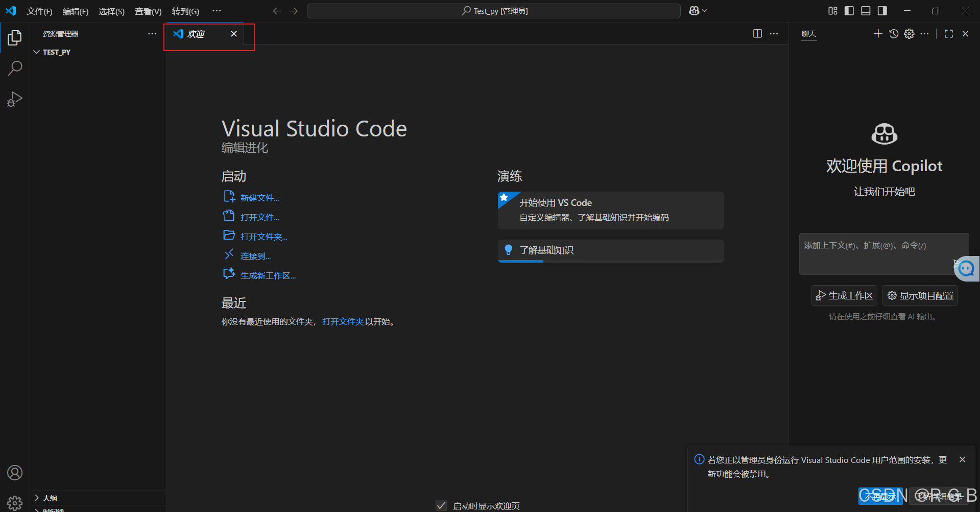Toggle the secondary side bar
The width and height of the screenshot is (980, 512).
(882, 11)
